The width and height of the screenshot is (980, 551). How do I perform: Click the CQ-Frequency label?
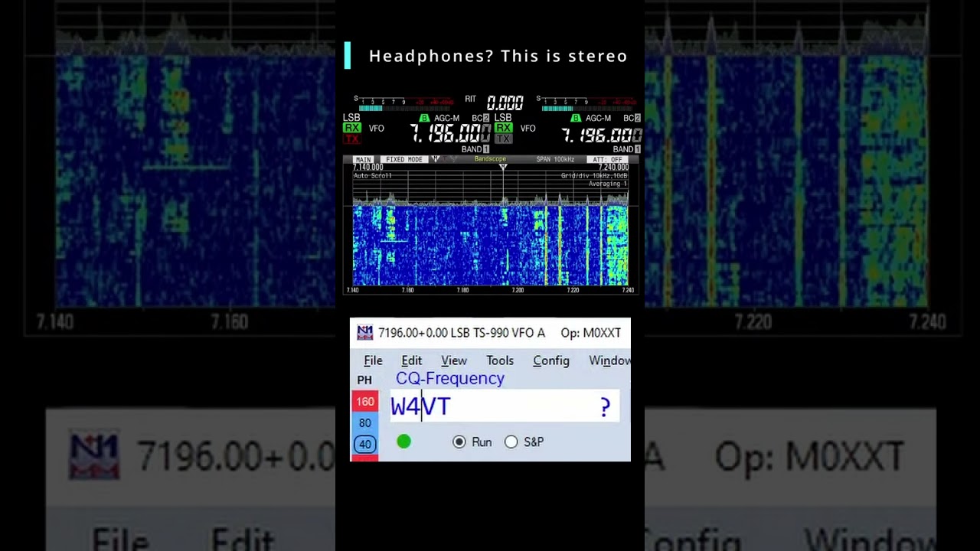450,378
